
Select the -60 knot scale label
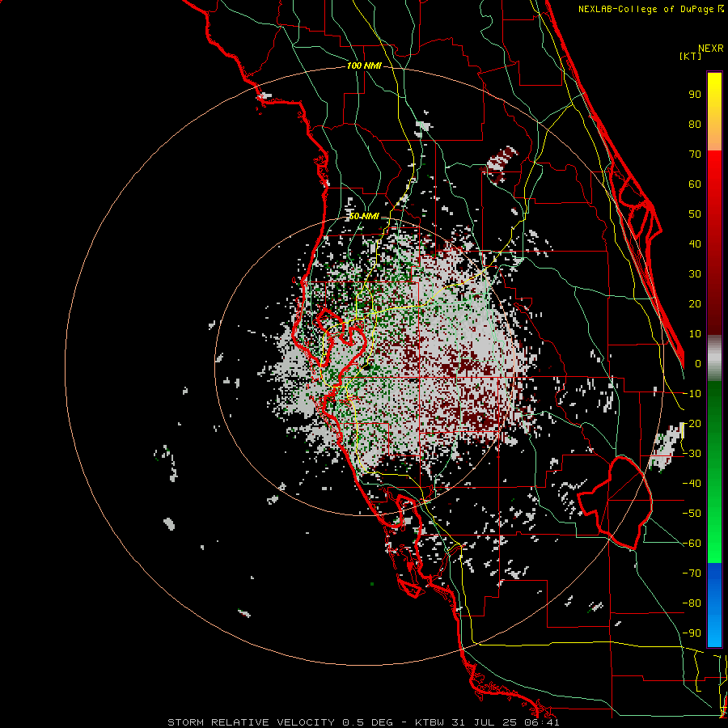[692, 544]
